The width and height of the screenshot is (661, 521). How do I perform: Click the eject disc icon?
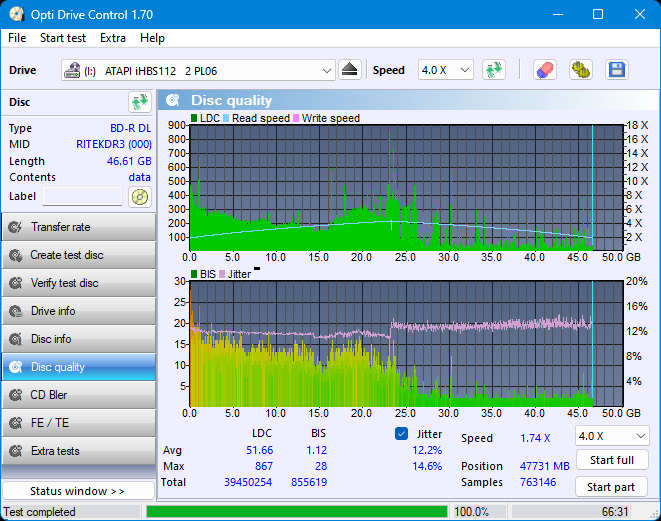tap(349, 70)
